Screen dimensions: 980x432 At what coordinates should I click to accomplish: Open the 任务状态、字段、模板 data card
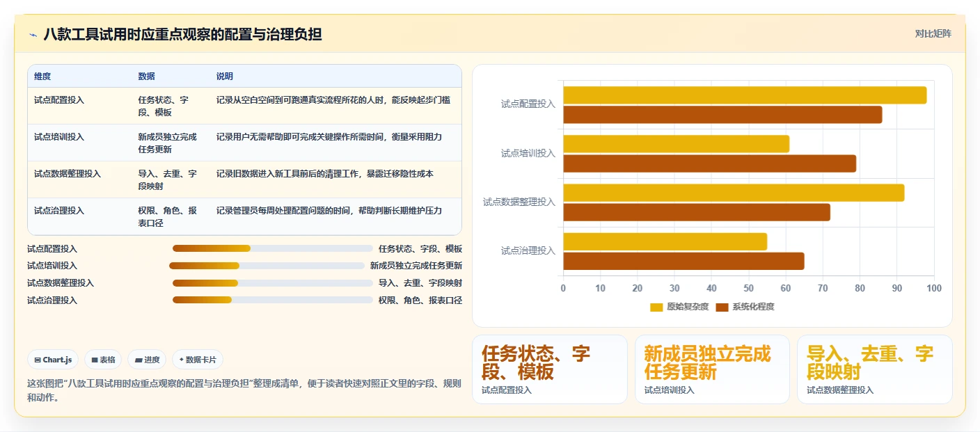click(549, 369)
